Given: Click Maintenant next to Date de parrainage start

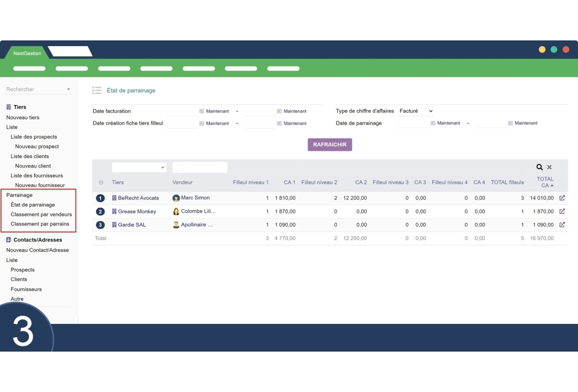Looking at the screenshot, I should pos(448,123).
